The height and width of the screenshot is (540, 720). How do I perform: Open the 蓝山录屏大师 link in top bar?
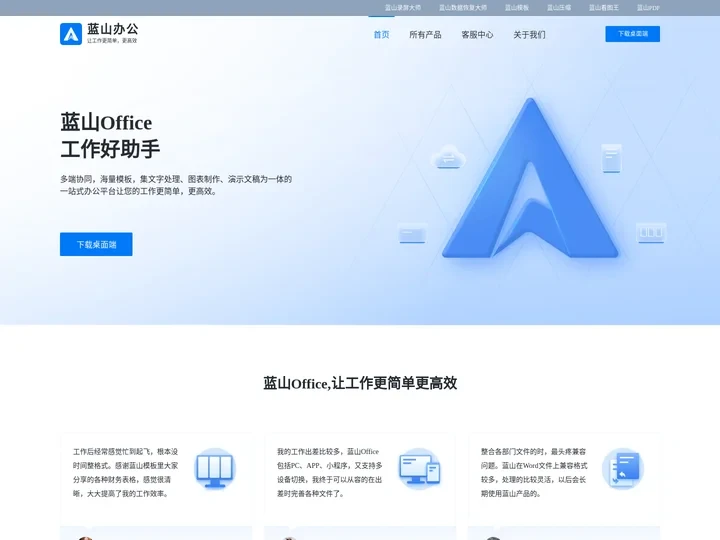click(403, 8)
